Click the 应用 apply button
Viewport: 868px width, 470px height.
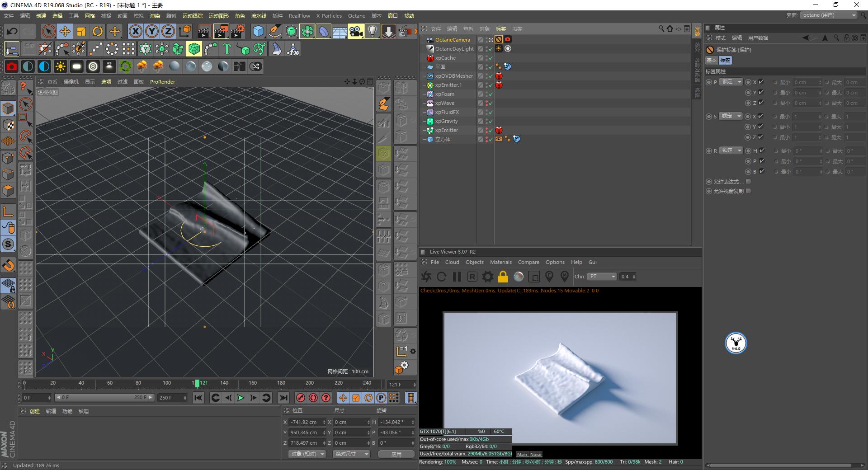(x=396, y=454)
